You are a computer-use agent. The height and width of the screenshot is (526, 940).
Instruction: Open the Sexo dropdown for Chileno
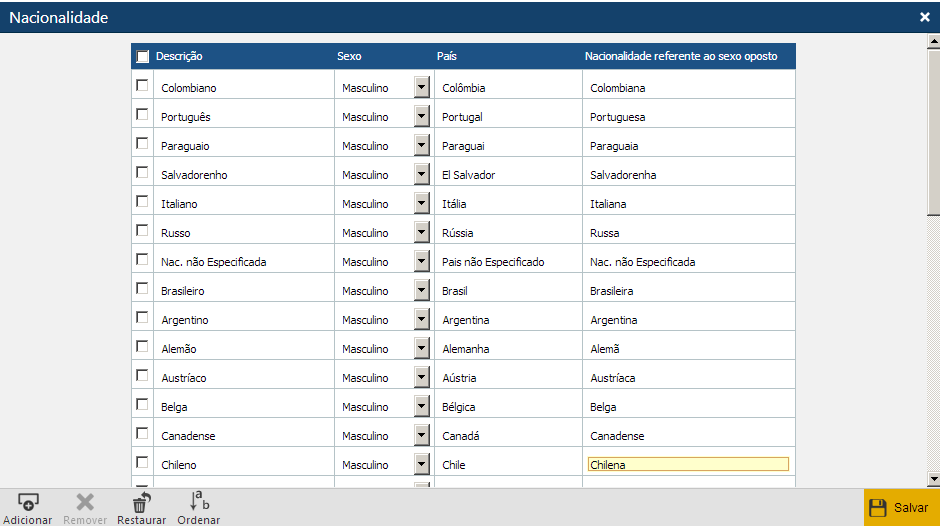click(421, 464)
